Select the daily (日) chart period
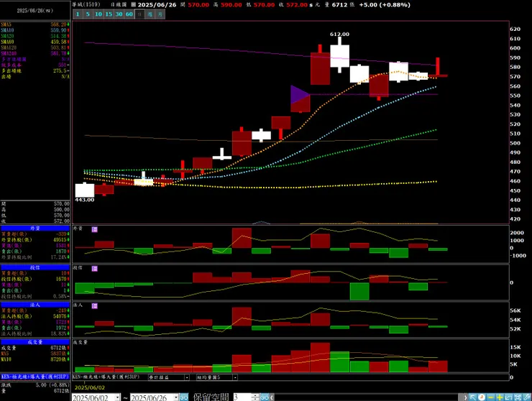The width and height of the screenshot is (532, 401). (x=139, y=14)
